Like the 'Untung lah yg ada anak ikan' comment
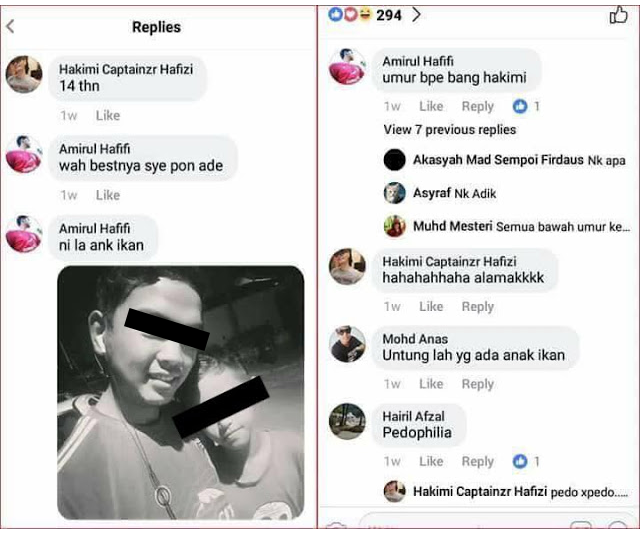This screenshot has width=640, height=533. pos(431,384)
